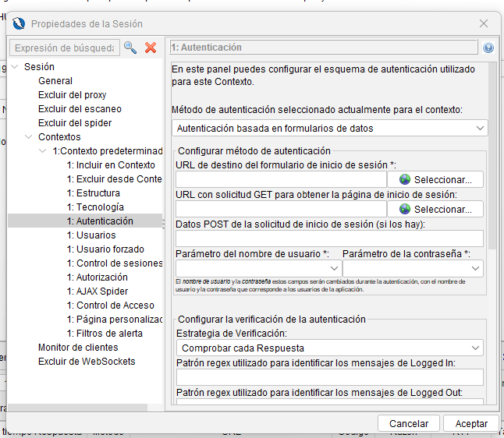
Task: Select the Usuarios tree item
Action: click(x=95, y=235)
